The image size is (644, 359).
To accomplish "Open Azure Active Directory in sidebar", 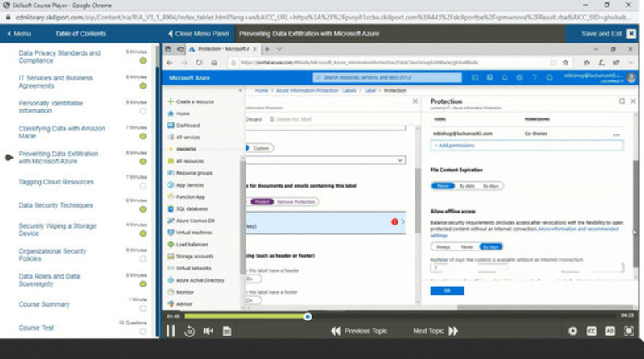I will pyautogui.click(x=196, y=280).
